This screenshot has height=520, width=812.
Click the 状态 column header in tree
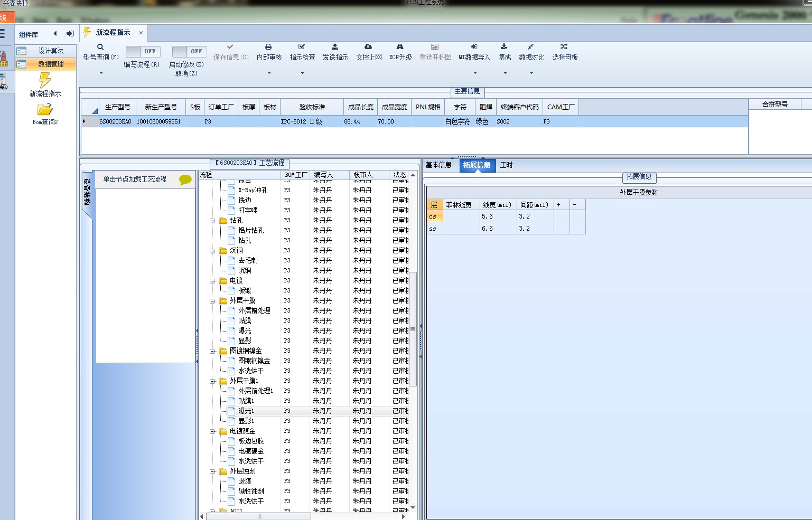(x=399, y=175)
